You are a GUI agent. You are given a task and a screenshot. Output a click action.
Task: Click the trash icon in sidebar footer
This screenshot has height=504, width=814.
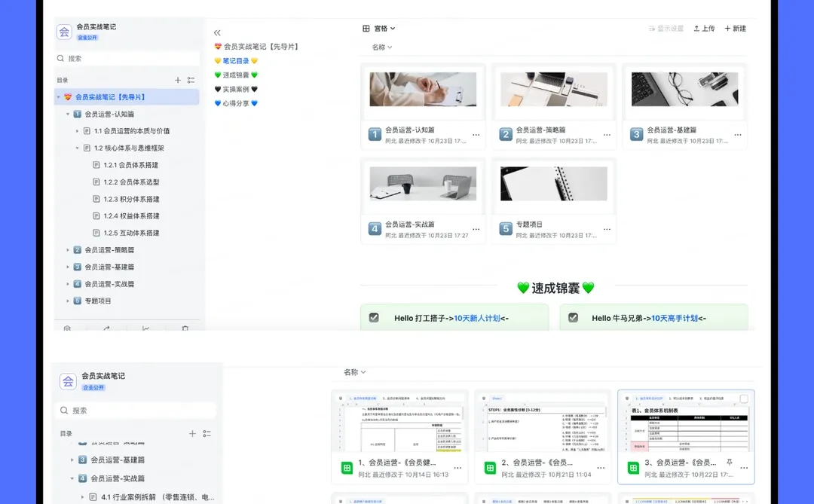coord(185,328)
